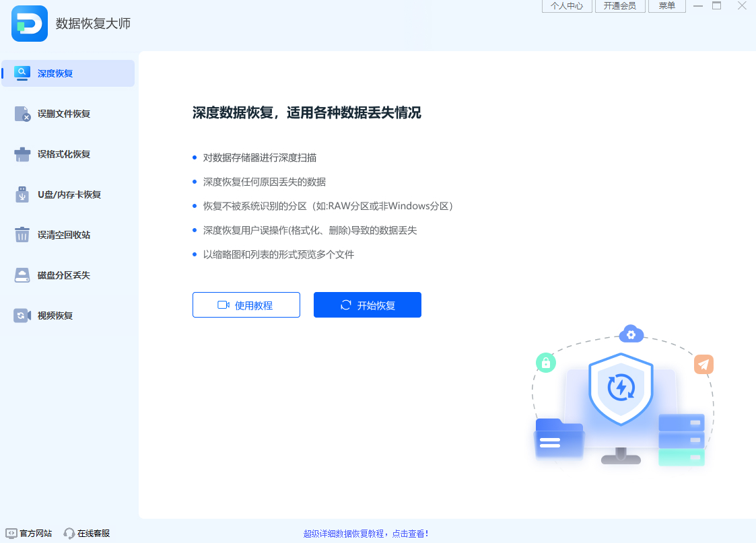Click the 数据恢复大师 app logo

(x=29, y=24)
